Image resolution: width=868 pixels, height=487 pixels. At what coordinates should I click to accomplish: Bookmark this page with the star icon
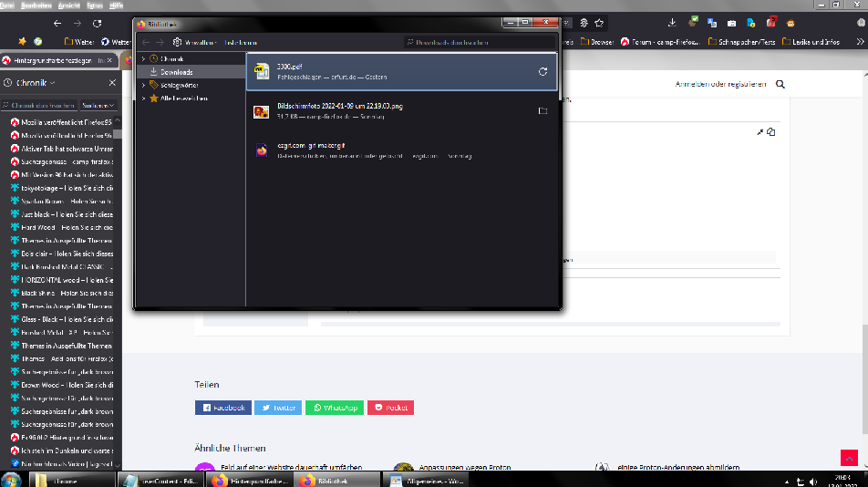click(x=600, y=23)
